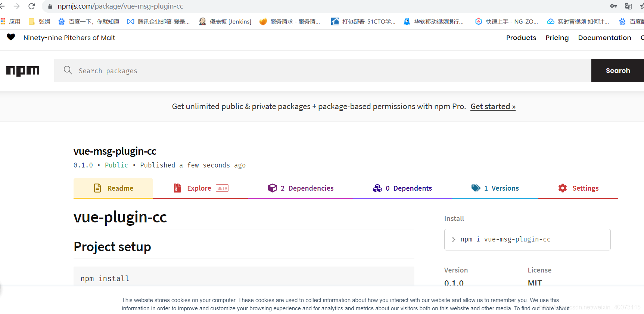Open the Documentation link
The width and height of the screenshot is (644, 314).
[604, 38]
